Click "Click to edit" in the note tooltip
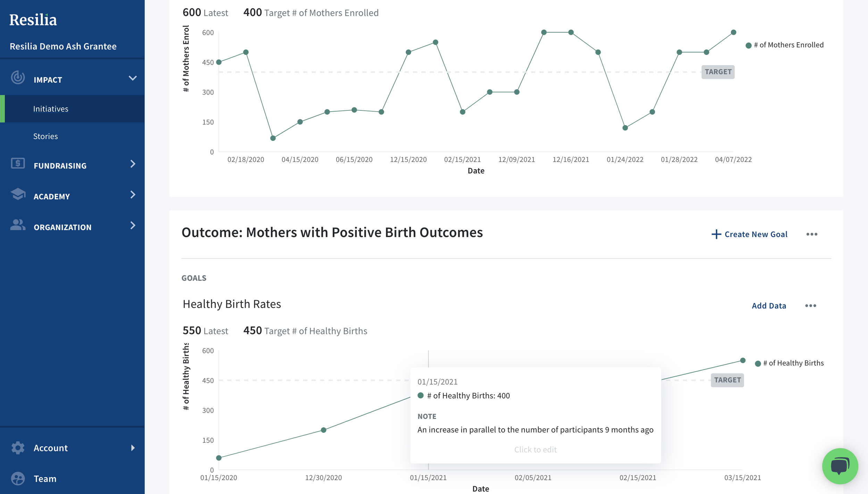Viewport: 868px width, 494px height. click(x=535, y=450)
